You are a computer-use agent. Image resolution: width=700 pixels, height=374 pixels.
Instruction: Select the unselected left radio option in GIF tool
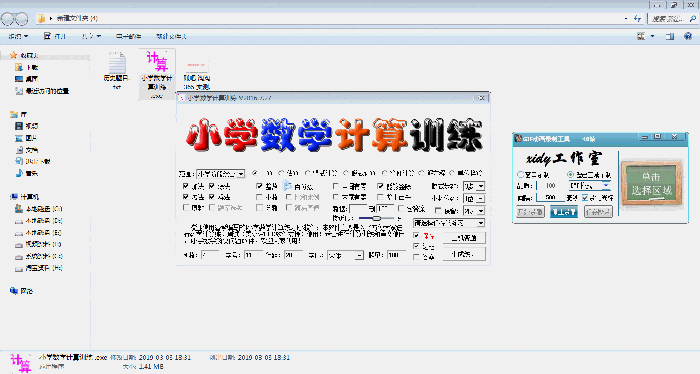521,175
